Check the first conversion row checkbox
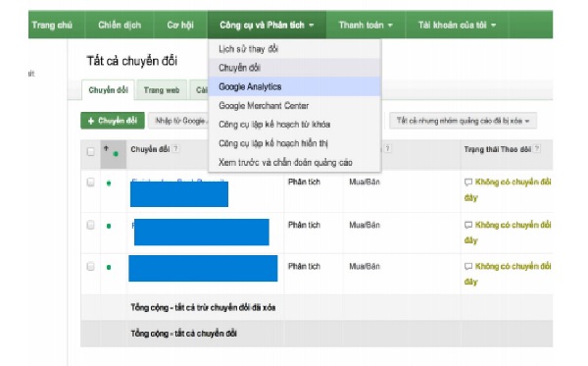Image resolution: width=588 pixels, height=366 pixels. pyautogui.click(x=90, y=183)
